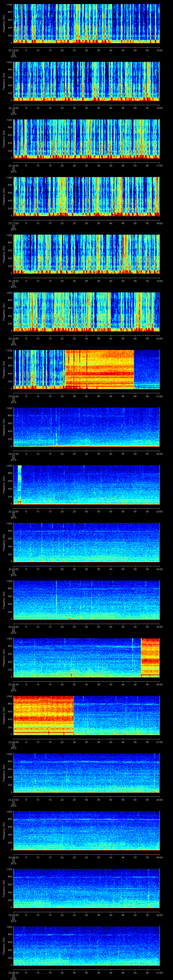Click the quiet blue section ending the 22:20 panel
This screenshot has width=173, height=980.
(x=147, y=369)
